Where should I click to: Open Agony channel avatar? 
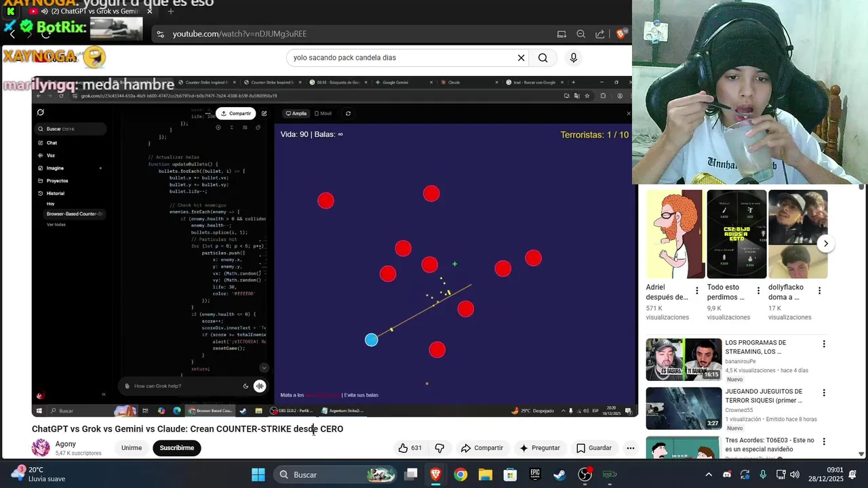tap(41, 448)
